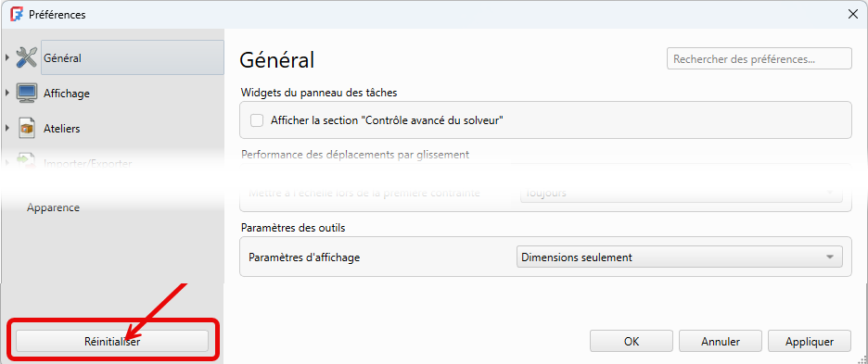Screen dimensions: 868x364
Task: Click the faded Importer/Exporter icon
Action: coord(26,162)
